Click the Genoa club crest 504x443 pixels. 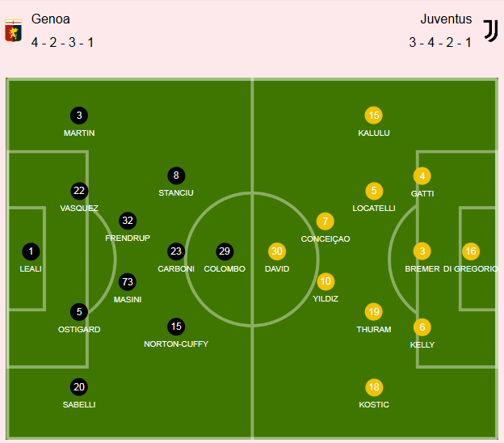coord(13,31)
